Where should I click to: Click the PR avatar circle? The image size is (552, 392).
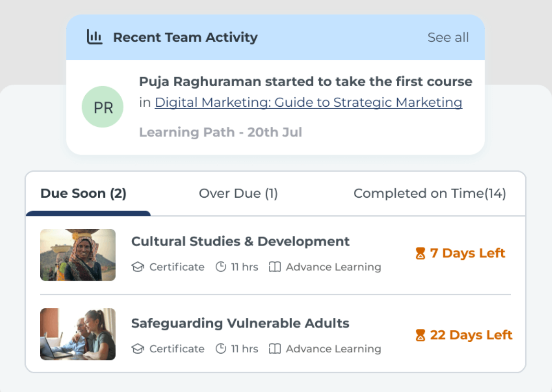[x=103, y=107]
